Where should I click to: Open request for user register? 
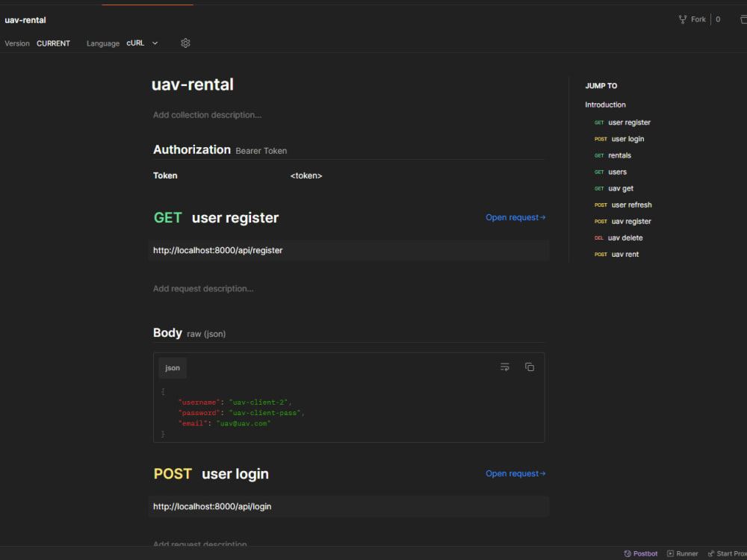[515, 217]
